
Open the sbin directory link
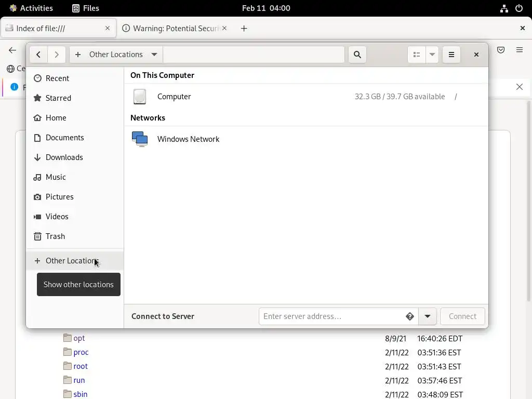pyautogui.click(x=81, y=394)
